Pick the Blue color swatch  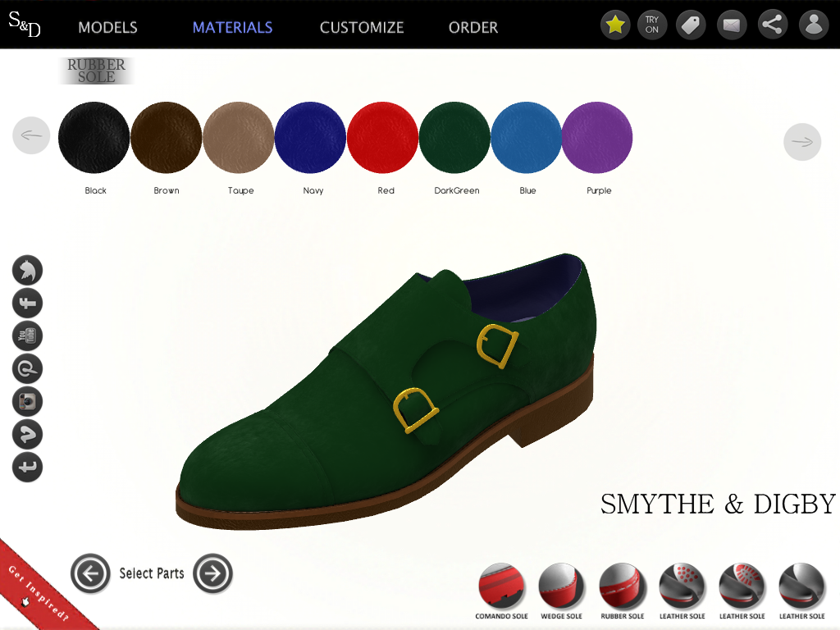tap(526, 138)
